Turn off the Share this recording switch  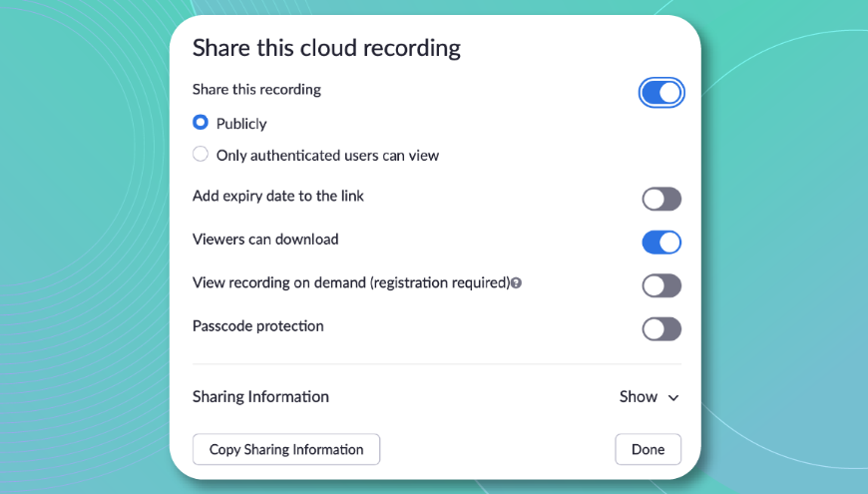660,93
